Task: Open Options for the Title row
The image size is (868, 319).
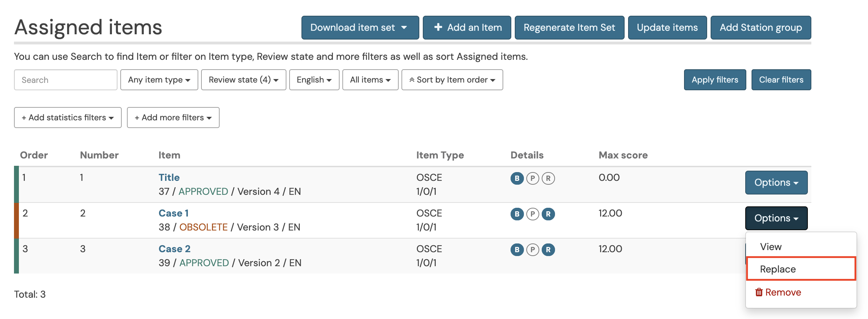Action: point(776,183)
